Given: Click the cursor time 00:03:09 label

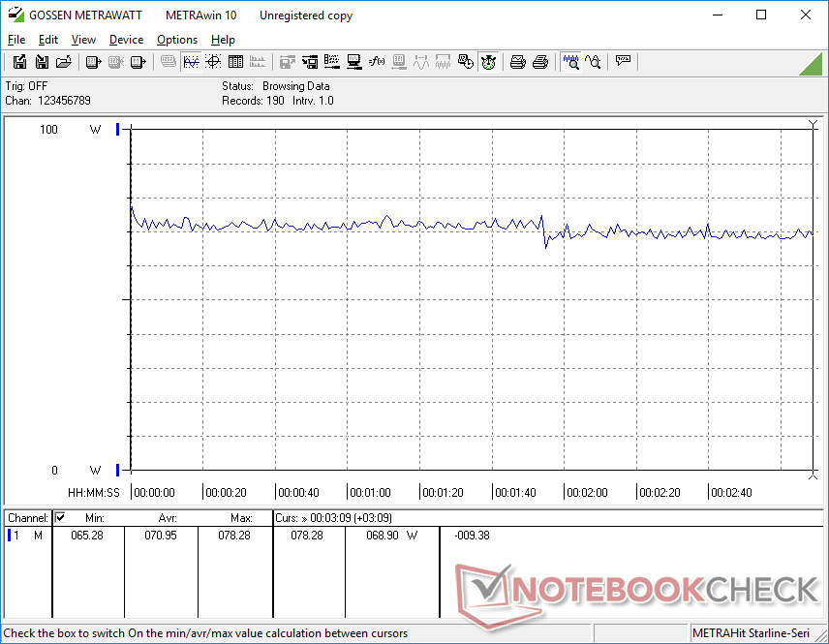Looking at the screenshot, I should tap(333, 518).
